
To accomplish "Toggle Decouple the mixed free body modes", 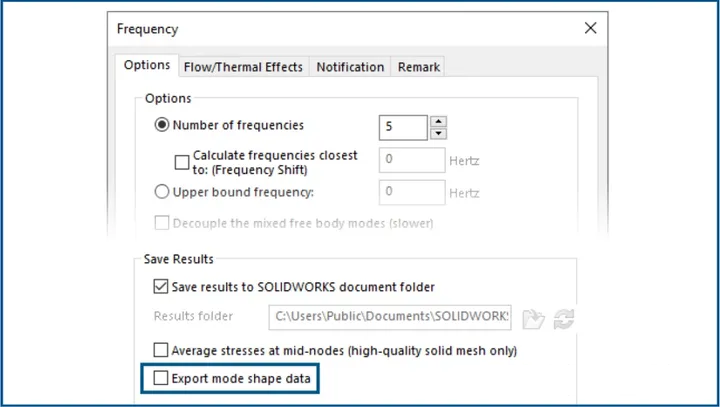I will (162, 223).
